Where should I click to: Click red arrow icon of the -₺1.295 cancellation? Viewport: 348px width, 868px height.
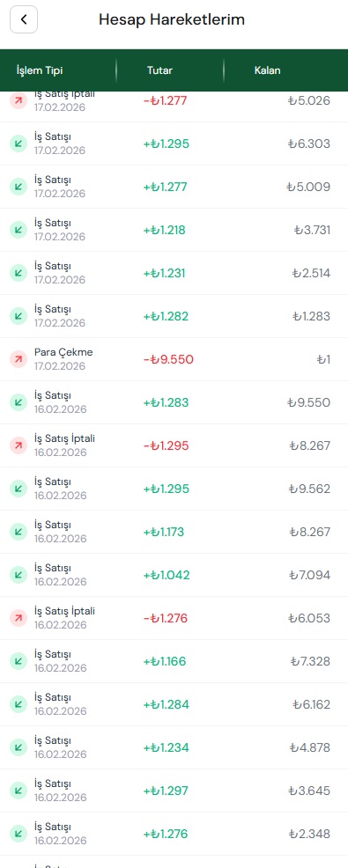click(x=19, y=445)
